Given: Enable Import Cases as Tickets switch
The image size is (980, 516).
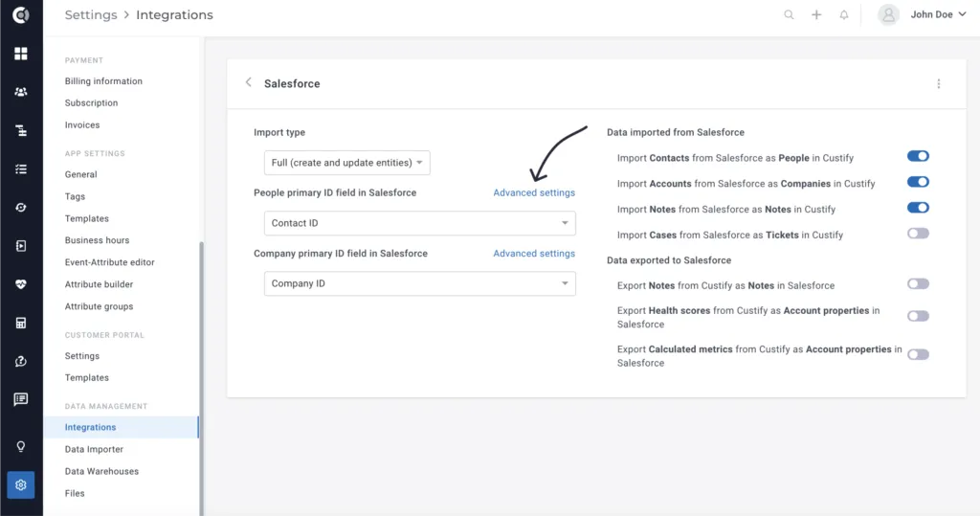Looking at the screenshot, I should pyautogui.click(x=918, y=234).
